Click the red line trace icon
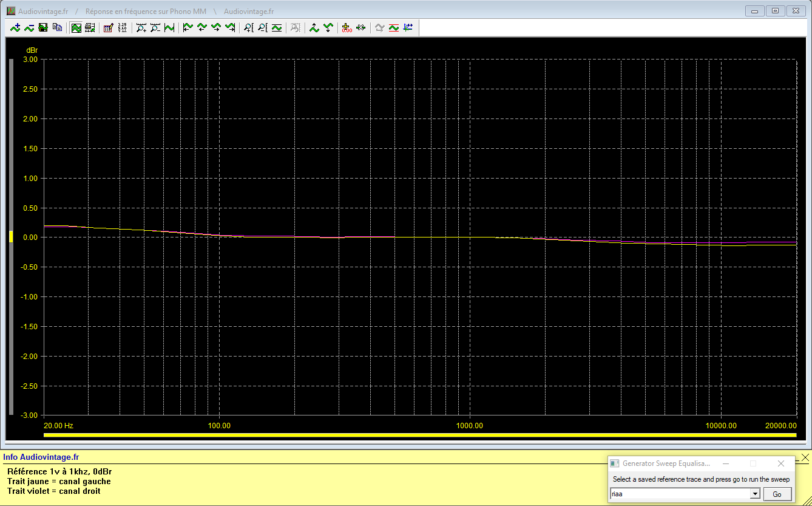812x506 pixels. click(x=394, y=27)
